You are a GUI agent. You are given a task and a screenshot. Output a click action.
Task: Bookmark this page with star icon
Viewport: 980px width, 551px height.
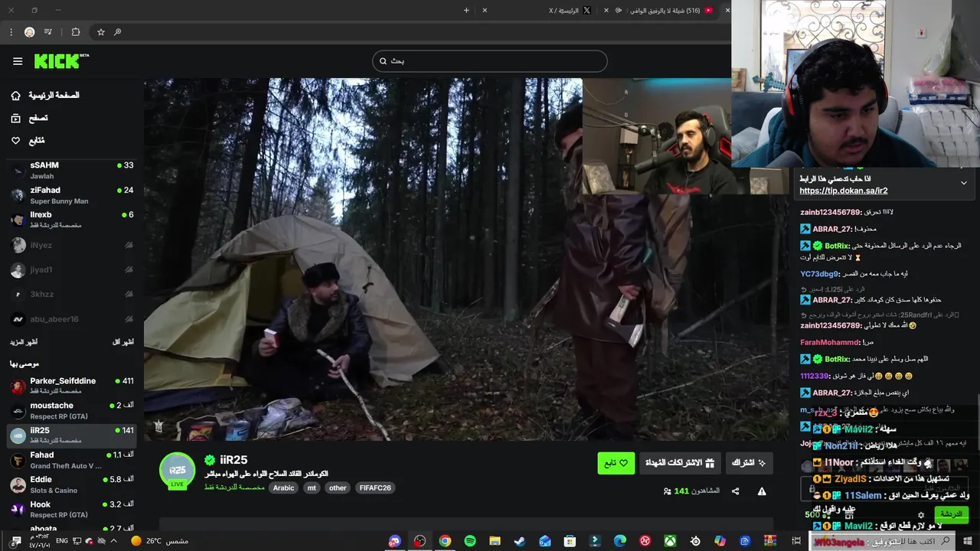100,32
